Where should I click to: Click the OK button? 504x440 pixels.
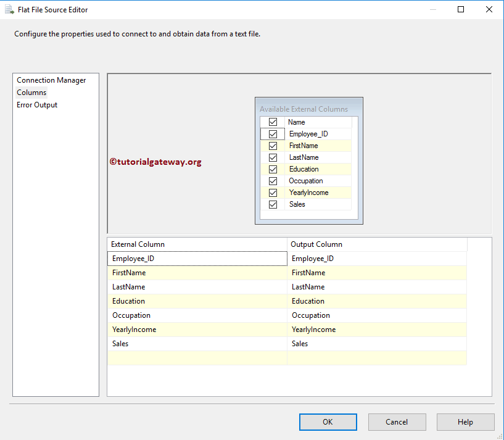[x=328, y=421]
